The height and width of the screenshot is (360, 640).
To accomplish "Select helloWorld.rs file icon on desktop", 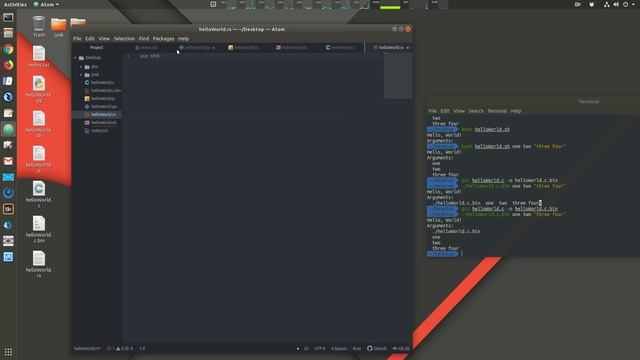I will click(39, 264).
